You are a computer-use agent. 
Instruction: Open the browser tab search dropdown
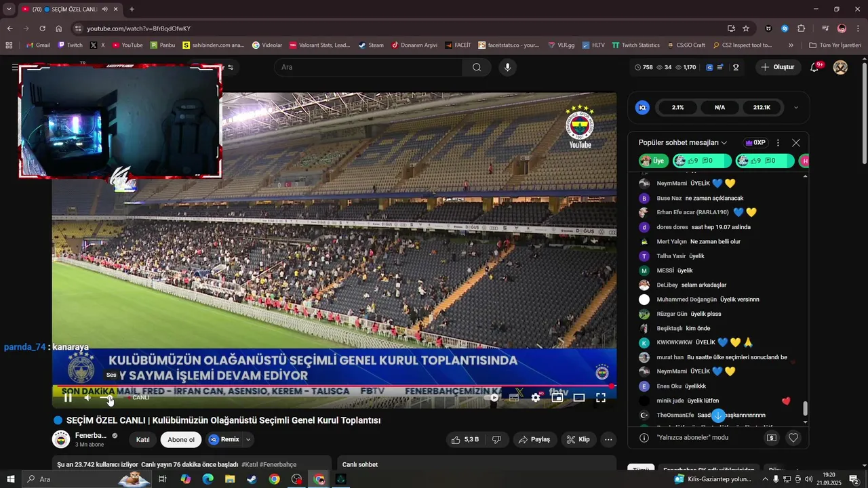9,9
